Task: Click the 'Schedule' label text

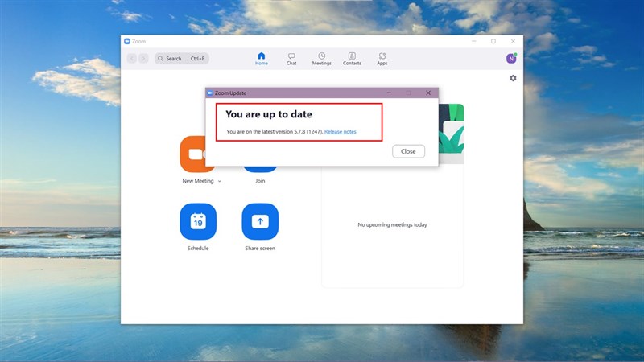Action: (x=198, y=248)
